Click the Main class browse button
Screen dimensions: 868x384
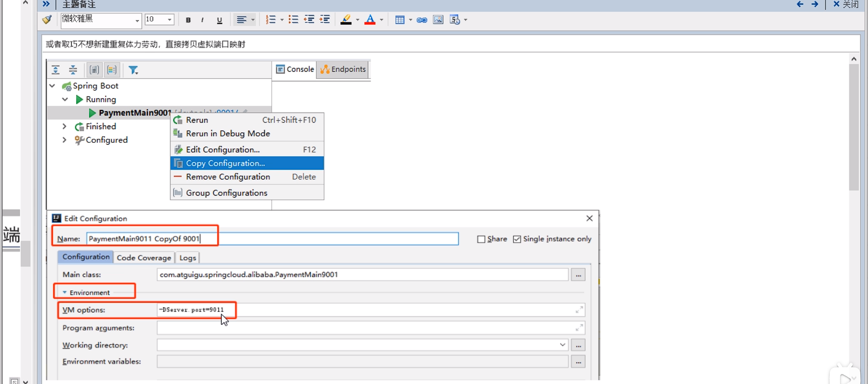[578, 275]
